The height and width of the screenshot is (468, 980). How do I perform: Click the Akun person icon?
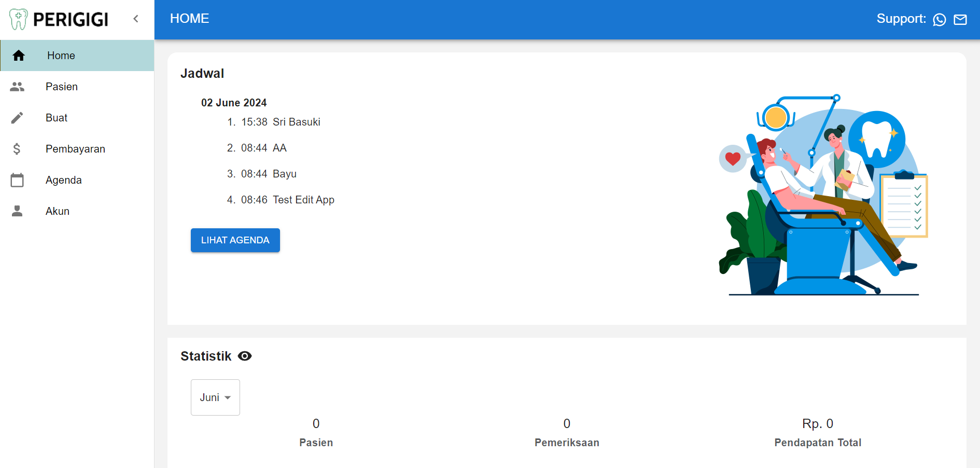[17, 211]
